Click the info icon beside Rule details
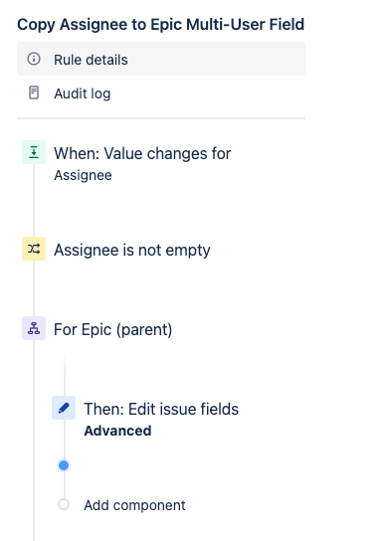Viewport: 392px width, 541px height. 34,59
